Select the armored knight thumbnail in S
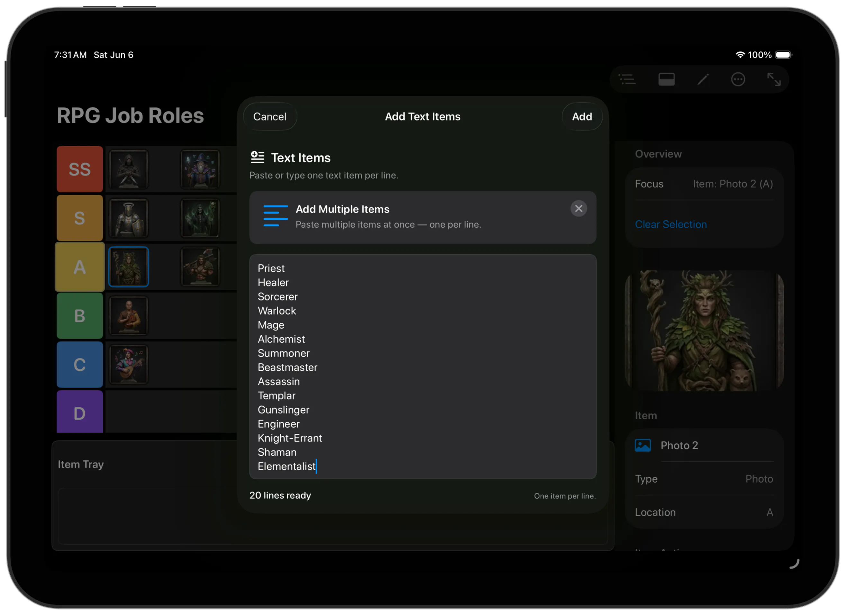Image resolution: width=846 pixels, height=616 pixels. coord(129,218)
